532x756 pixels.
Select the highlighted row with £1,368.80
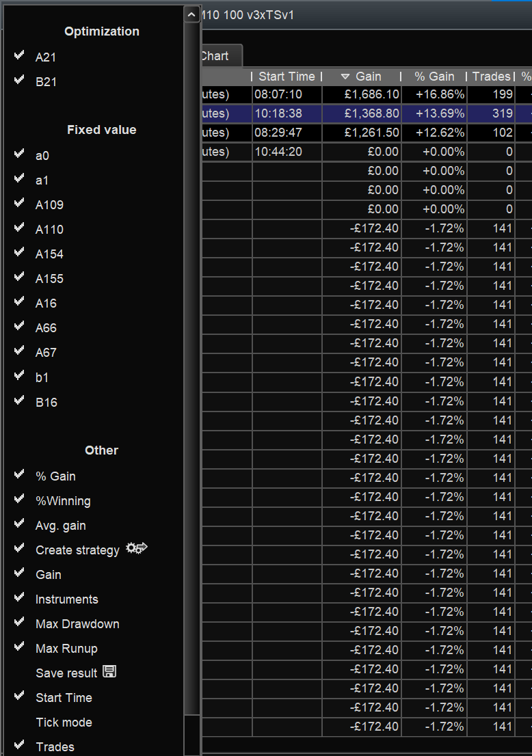click(x=367, y=113)
